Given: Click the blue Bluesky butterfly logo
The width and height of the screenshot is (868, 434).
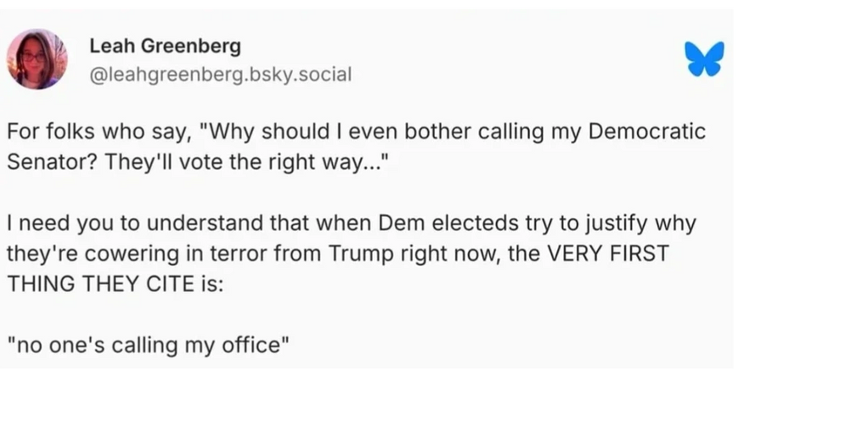Looking at the screenshot, I should pos(704,59).
